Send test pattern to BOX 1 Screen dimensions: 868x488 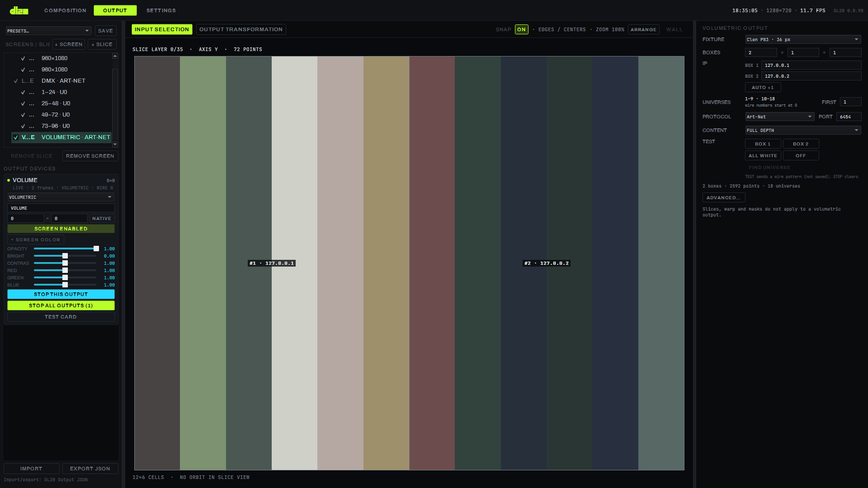[763, 144]
